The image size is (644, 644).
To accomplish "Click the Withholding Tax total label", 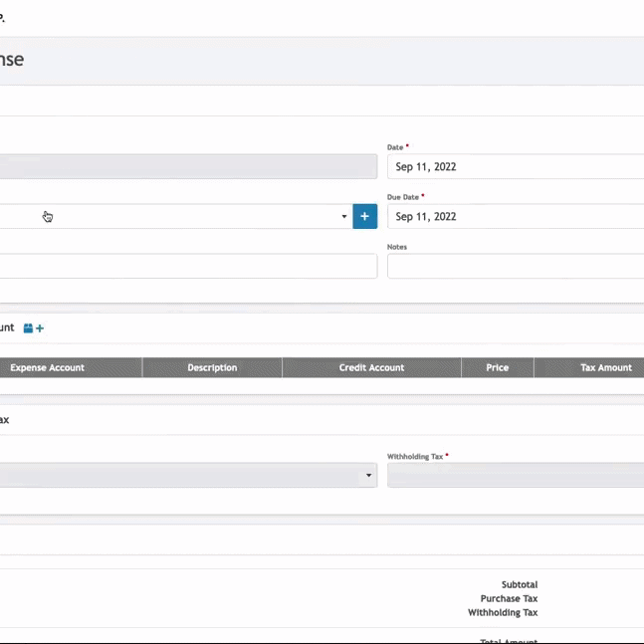I will pos(503,613).
